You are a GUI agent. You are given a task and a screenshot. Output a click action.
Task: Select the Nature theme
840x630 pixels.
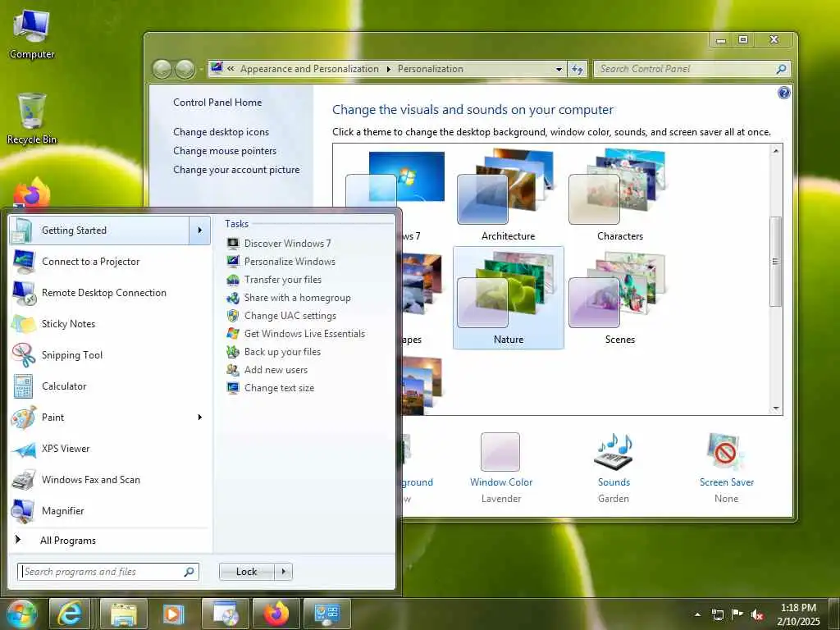click(509, 298)
